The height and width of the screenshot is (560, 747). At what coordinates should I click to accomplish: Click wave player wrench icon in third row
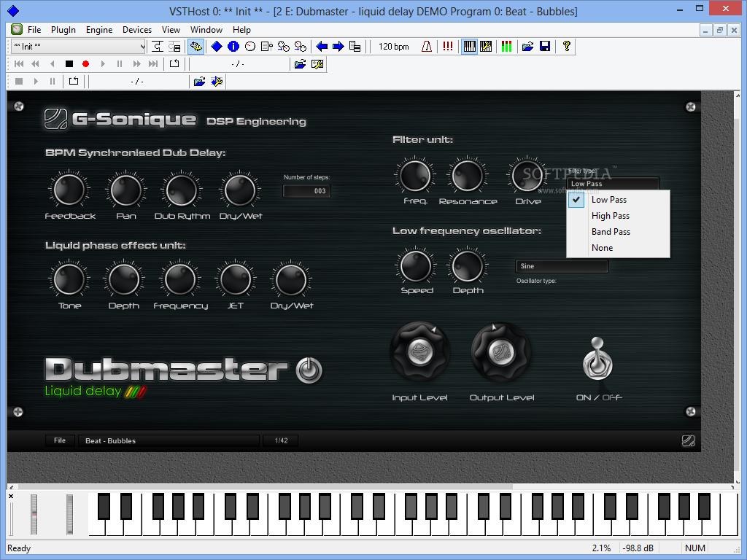pyautogui.click(x=217, y=82)
